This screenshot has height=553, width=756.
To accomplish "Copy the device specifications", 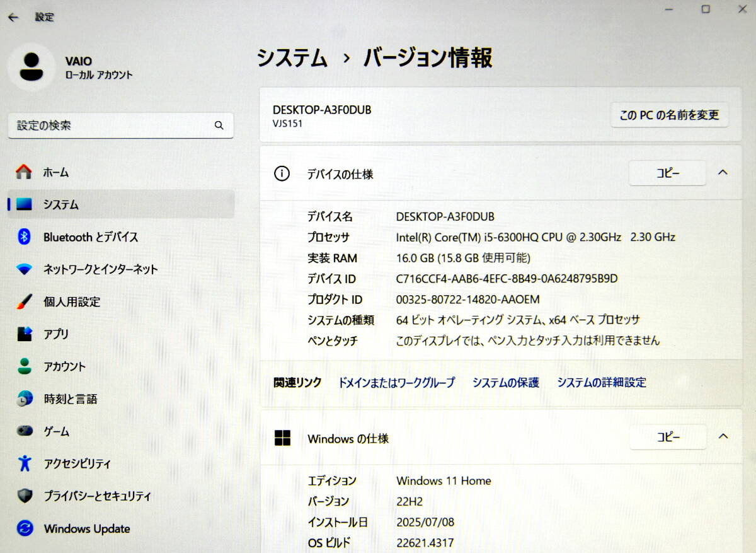I will point(667,173).
